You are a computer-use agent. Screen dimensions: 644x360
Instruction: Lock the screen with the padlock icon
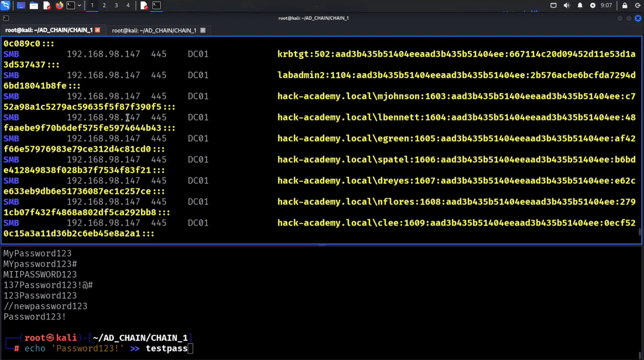click(625, 5)
